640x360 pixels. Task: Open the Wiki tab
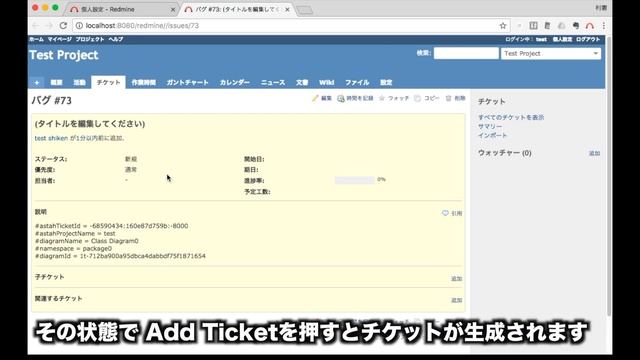[x=327, y=82]
